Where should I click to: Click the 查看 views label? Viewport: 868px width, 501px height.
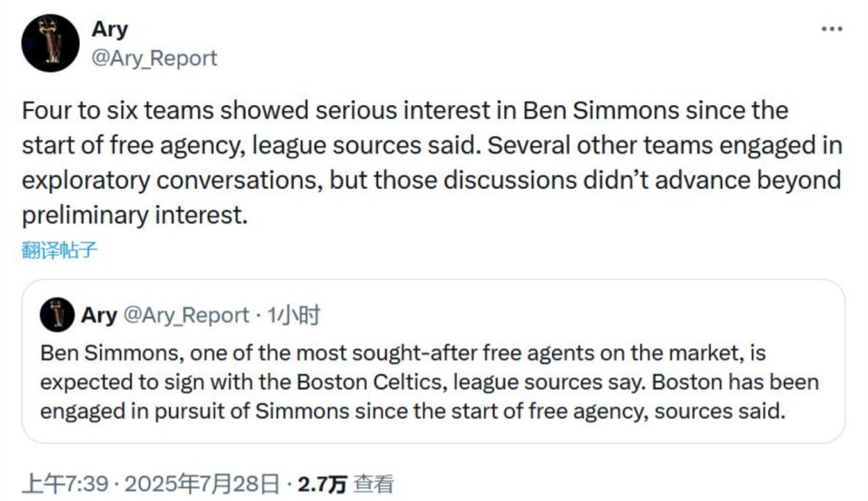point(374,484)
